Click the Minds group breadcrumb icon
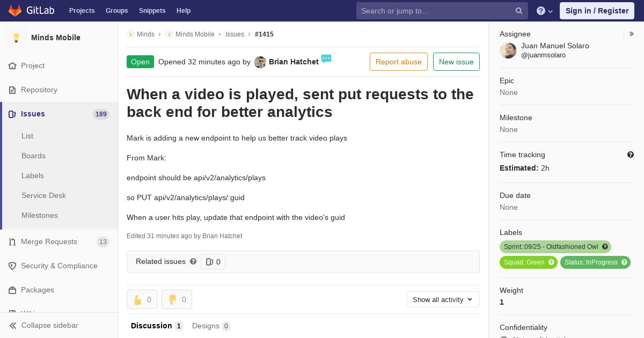The height and width of the screenshot is (338, 644). pyautogui.click(x=130, y=34)
